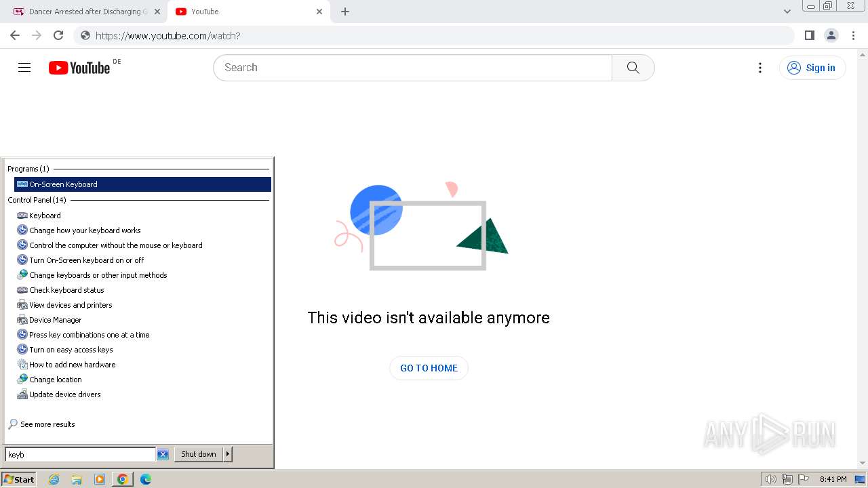
Task: Open the tab search dropdown chevron
Action: click(x=787, y=12)
